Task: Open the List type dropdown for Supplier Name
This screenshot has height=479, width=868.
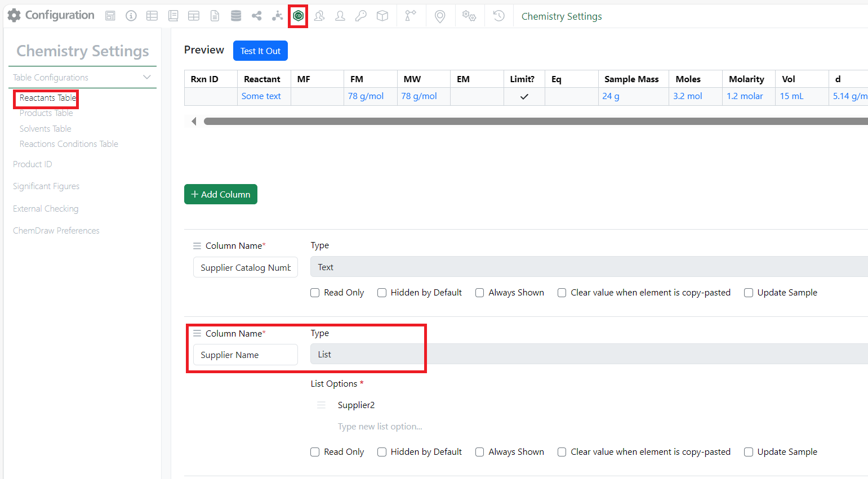Action: (x=367, y=354)
